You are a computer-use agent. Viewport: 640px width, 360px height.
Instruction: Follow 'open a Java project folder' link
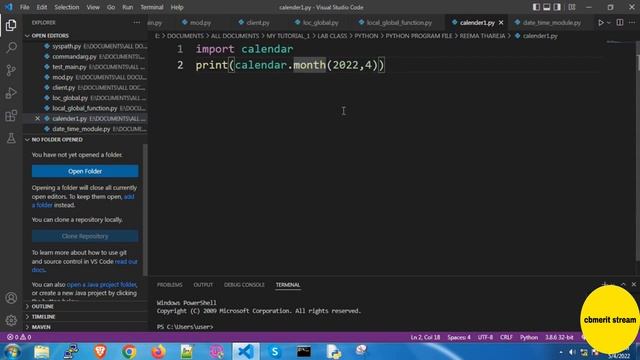101,284
